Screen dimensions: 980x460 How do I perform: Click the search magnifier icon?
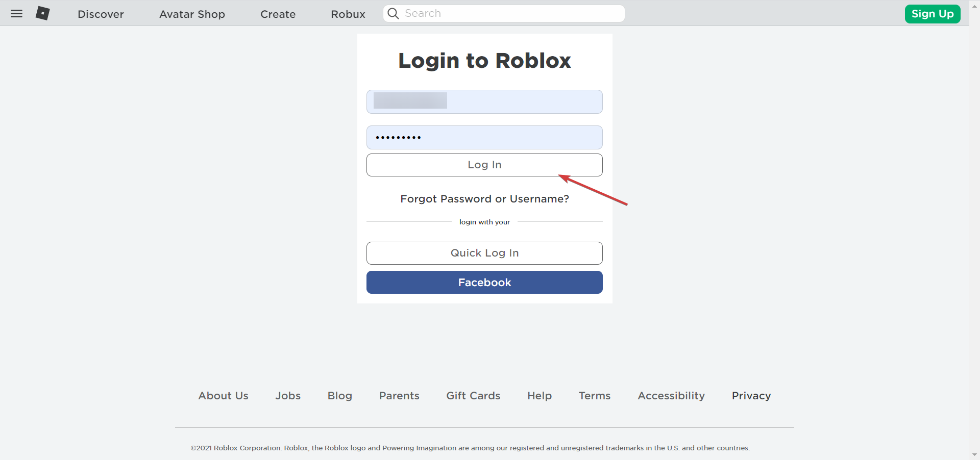(x=393, y=14)
